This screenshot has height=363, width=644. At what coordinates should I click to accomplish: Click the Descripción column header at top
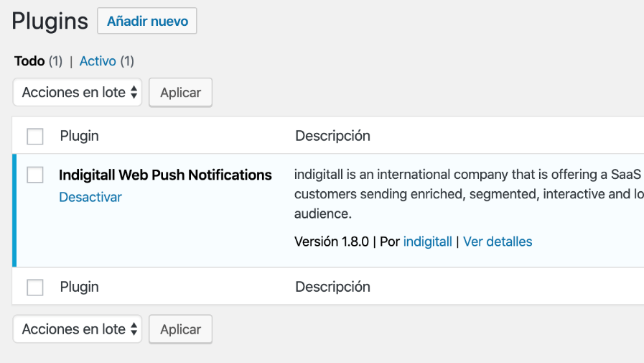pyautogui.click(x=332, y=136)
